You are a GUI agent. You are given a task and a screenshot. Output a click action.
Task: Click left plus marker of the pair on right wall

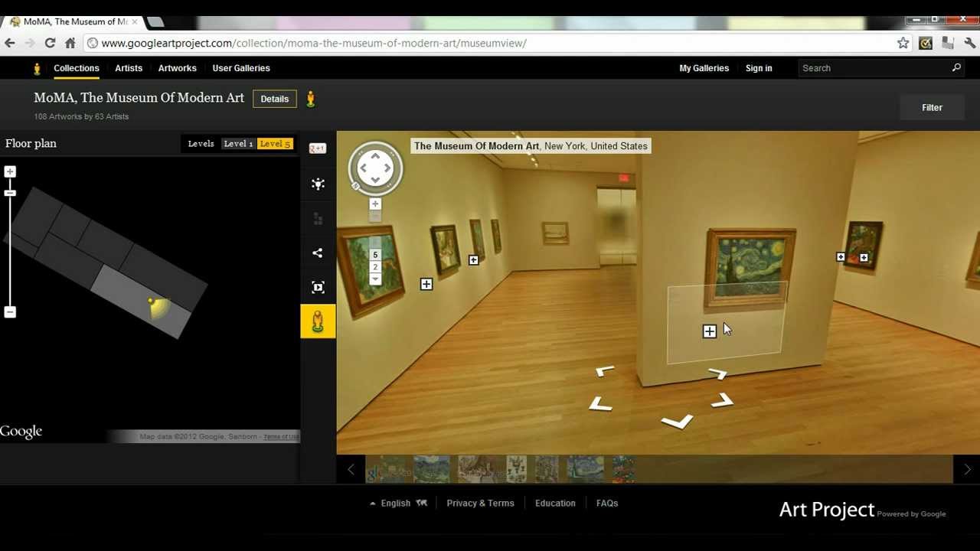tap(841, 257)
